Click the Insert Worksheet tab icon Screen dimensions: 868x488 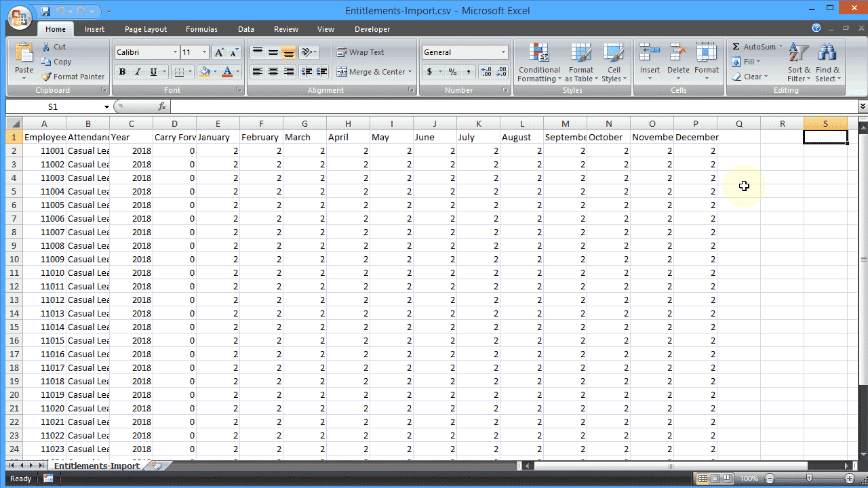coord(157,466)
